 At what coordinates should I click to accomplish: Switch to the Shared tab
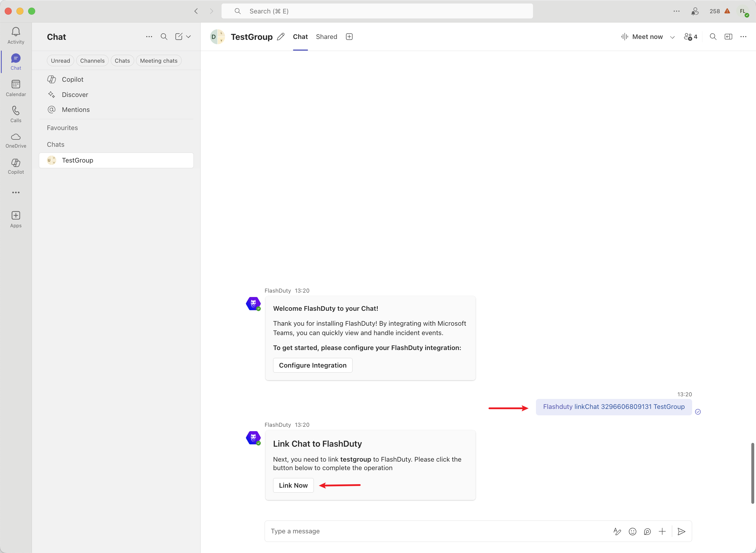(x=326, y=37)
